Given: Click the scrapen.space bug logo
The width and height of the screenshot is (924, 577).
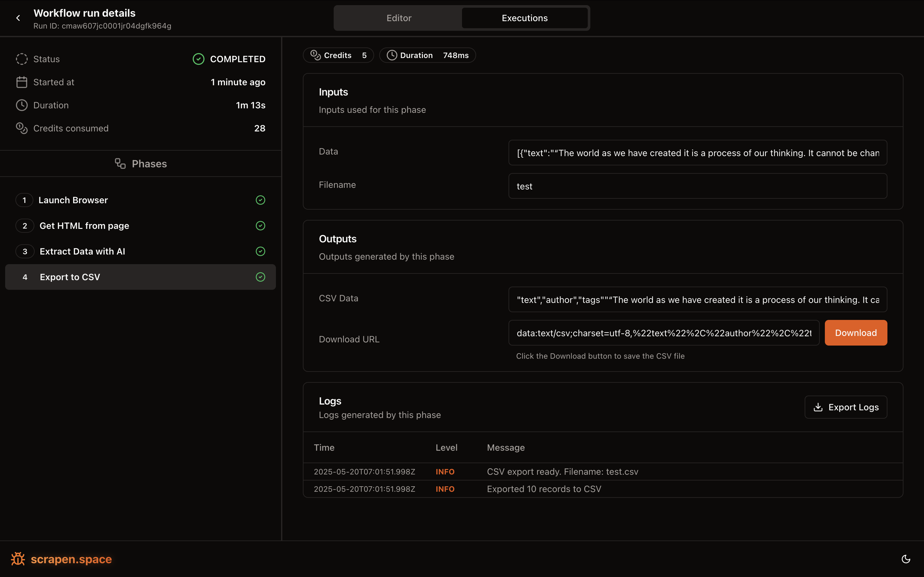Looking at the screenshot, I should (18, 559).
